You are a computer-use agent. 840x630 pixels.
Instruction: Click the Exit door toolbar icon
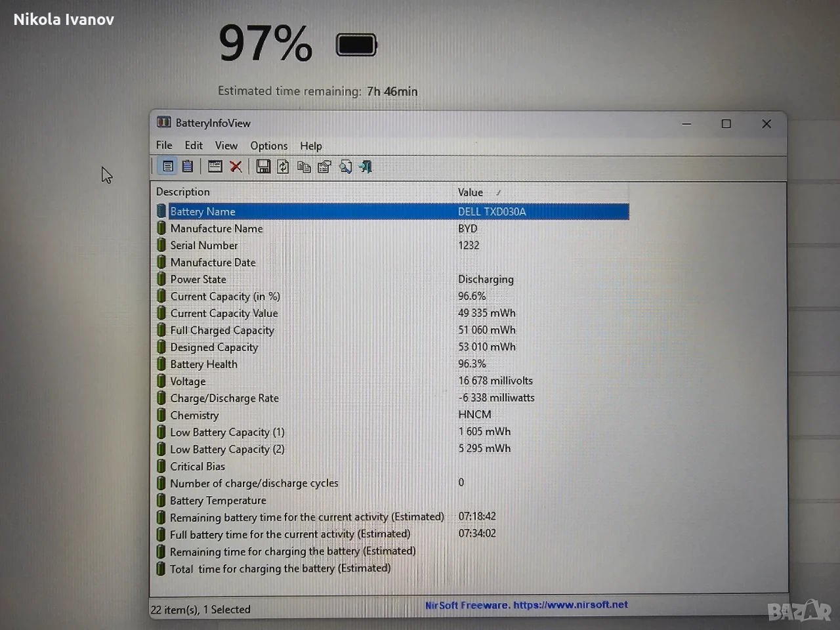pos(366,167)
